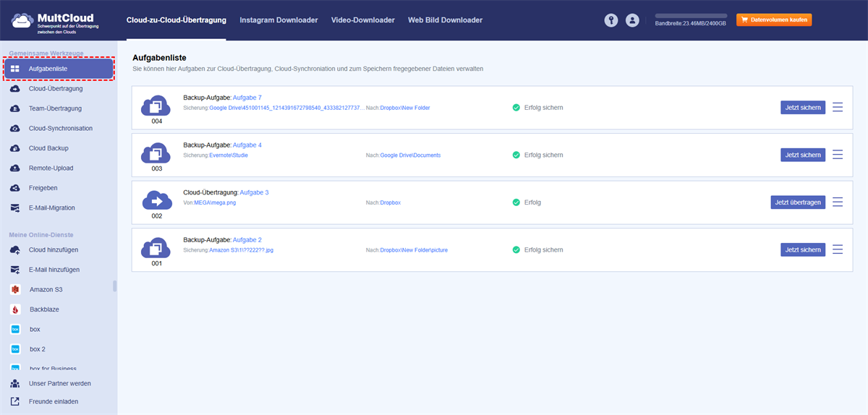The height and width of the screenshot is (415, 868).
Task: Click the box 2 service icon
Action: click(x=15, y=348)
